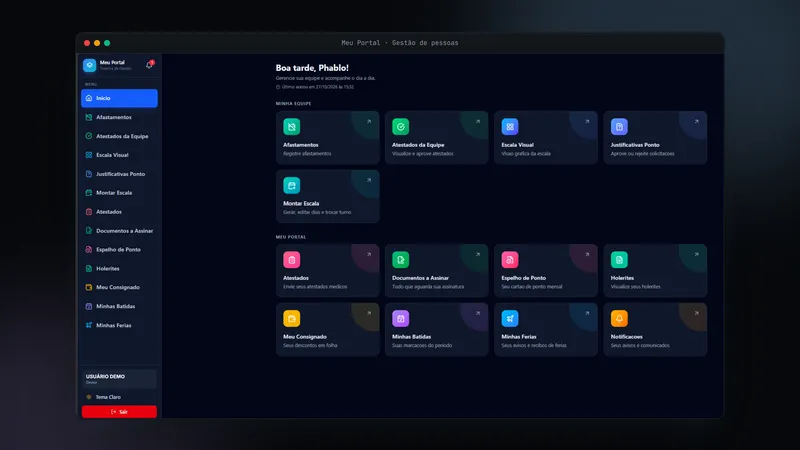Click the Atestados da Equipe card title
Image resolution: width=800 pixels, height=450 pixels.
pos(418,145)
